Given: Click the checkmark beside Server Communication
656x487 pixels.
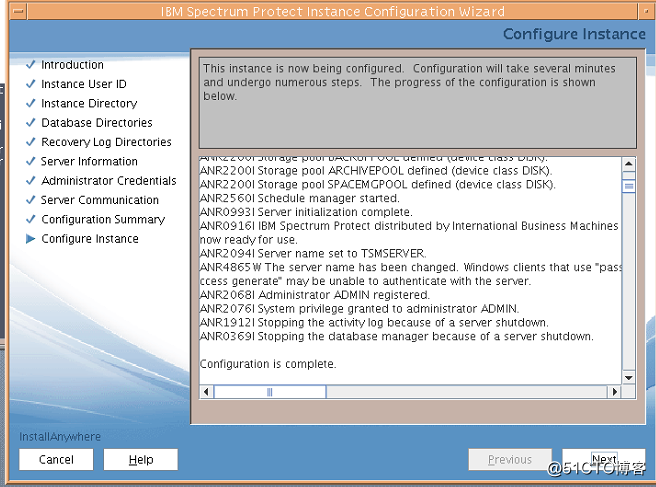Looking at the screenshot, I should pos(31,200).
